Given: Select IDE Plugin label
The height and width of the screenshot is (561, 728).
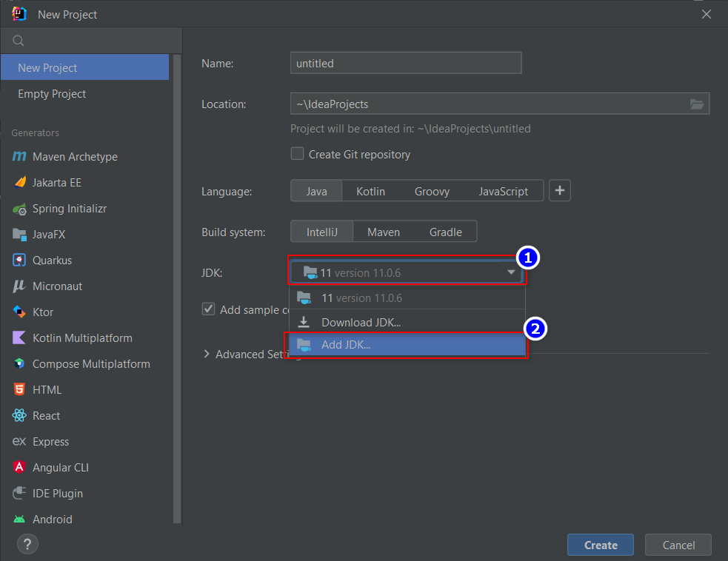Looking at the screenshot, I should pyautogui.click(x=58, y=493).
